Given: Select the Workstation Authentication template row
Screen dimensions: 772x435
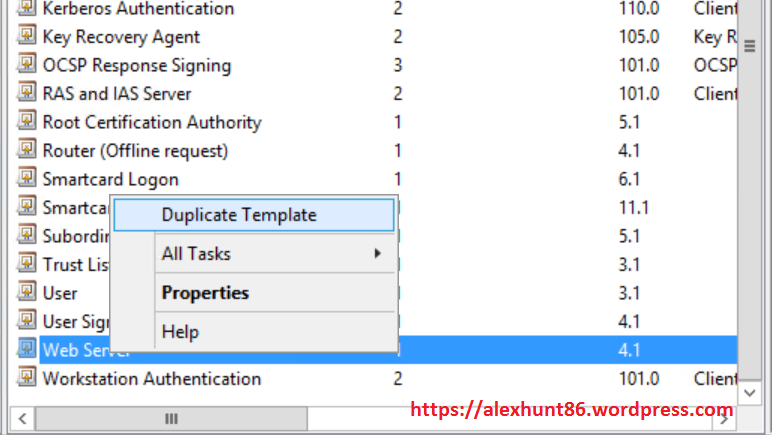Looking at the screenshot, I should pos(152,379).
